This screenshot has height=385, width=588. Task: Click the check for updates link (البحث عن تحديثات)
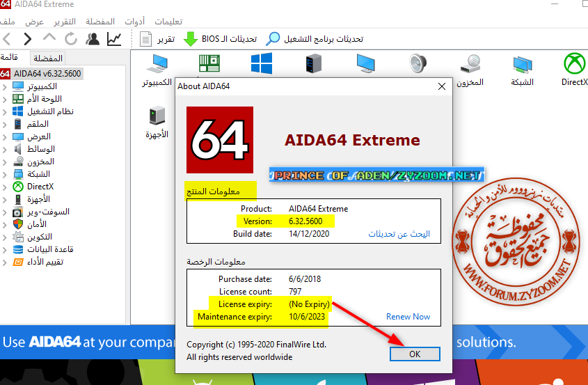399,234
